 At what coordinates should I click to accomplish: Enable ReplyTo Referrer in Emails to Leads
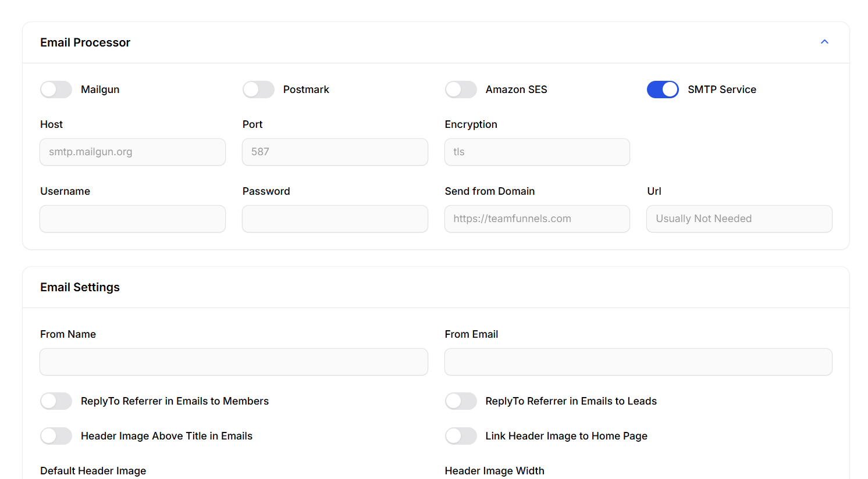461,401
